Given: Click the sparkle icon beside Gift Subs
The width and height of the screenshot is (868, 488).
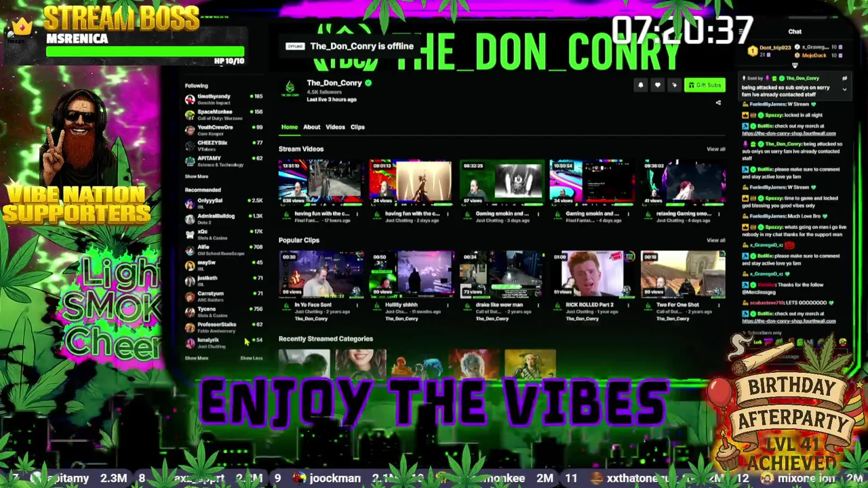Looking at the screenshot, I should click(674, 85).
